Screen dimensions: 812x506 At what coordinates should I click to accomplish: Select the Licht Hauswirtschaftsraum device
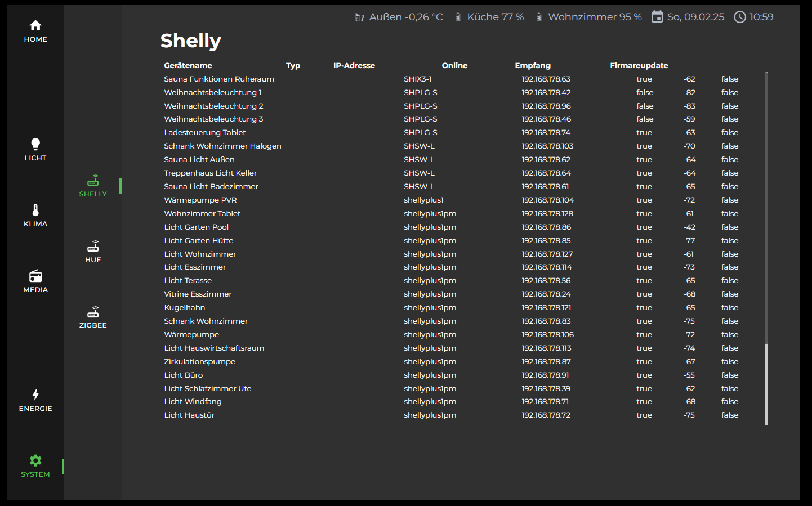tap(214, 348)
